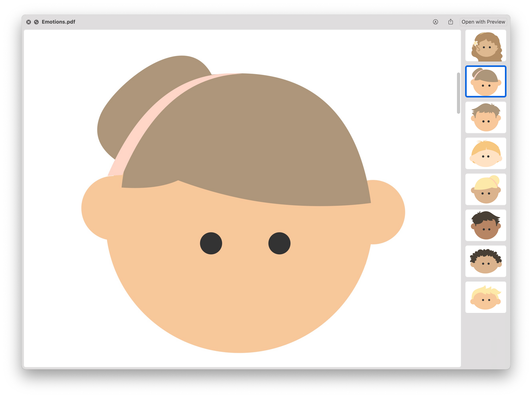Viewport: 532px width, 398px height.
Task: Click the full screen toggle icon
Action: [36, 22]
